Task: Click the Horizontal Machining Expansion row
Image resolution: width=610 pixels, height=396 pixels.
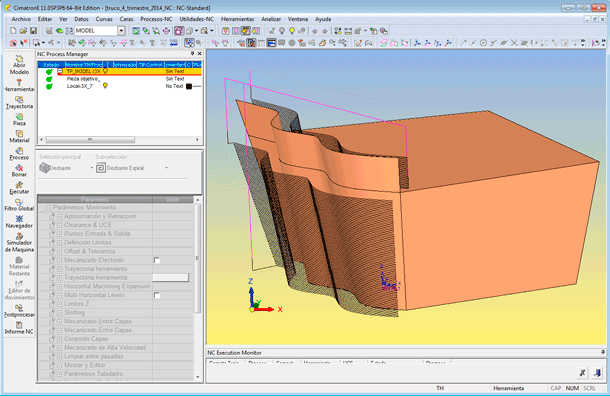Action: click(116, 286)
